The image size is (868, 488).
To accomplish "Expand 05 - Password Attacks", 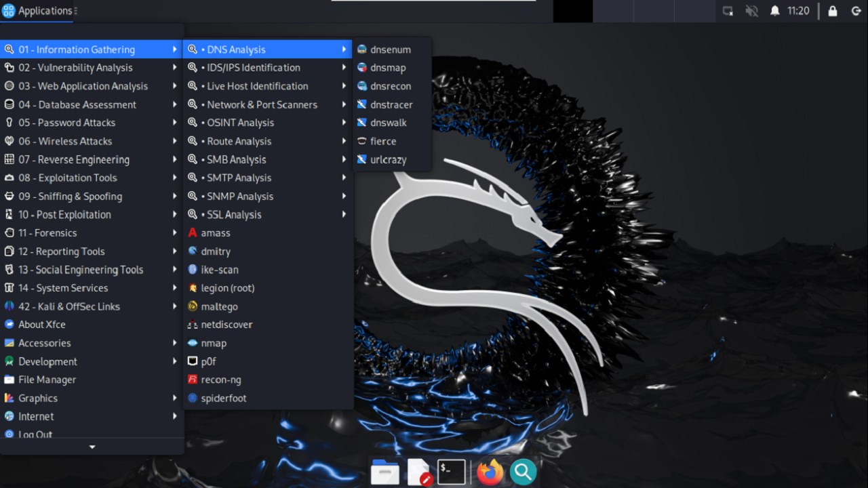I will click(92, 123).
